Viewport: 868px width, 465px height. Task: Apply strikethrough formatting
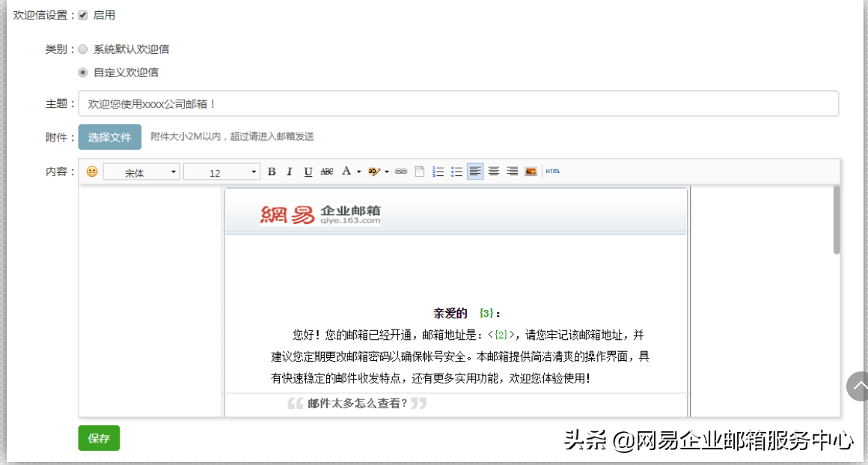[327, 171]
